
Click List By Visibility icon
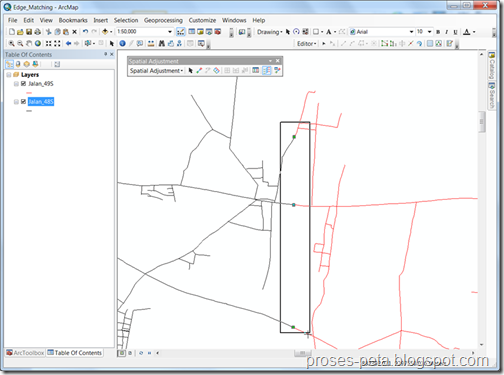coord(27,64)
